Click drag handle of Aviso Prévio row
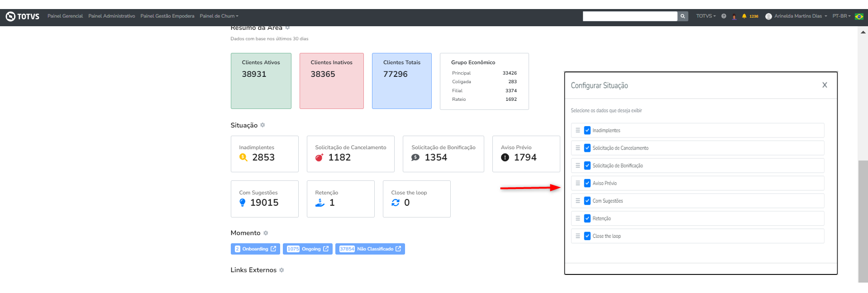This screenshot has width=868, height=293. 578,183
